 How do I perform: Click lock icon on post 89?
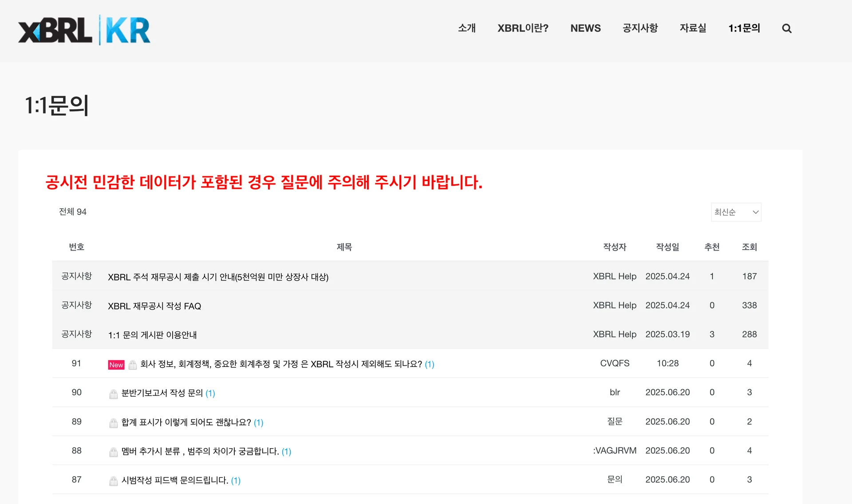tap(114, 422)
